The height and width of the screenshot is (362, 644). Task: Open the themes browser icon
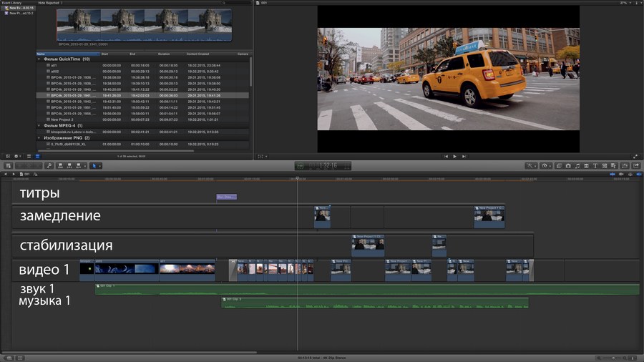(x=614, y=166)
